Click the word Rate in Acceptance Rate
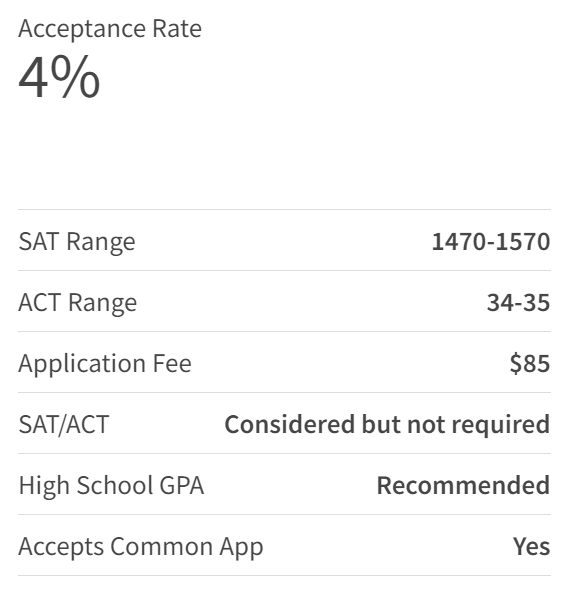 coord(177,29)
